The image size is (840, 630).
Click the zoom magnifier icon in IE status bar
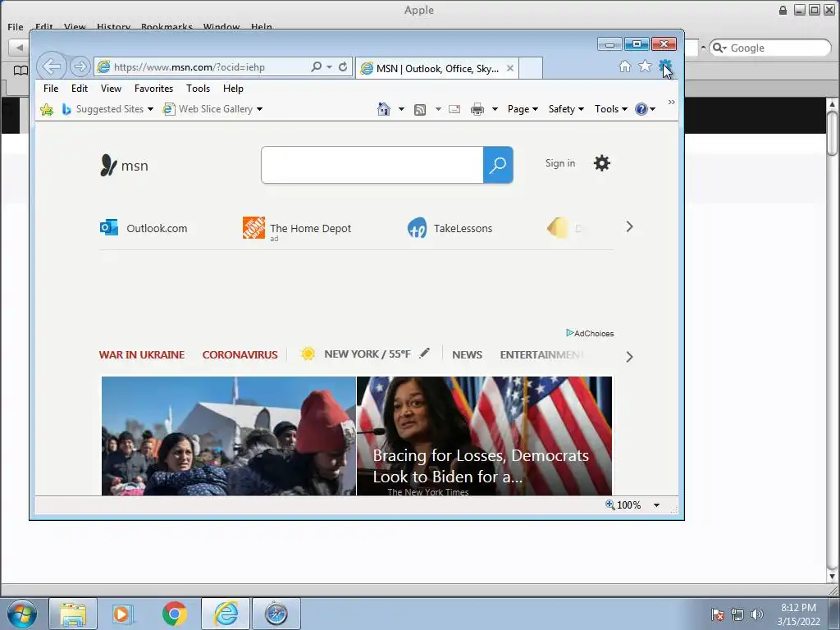pyautogui.click(x=609, y=504)
